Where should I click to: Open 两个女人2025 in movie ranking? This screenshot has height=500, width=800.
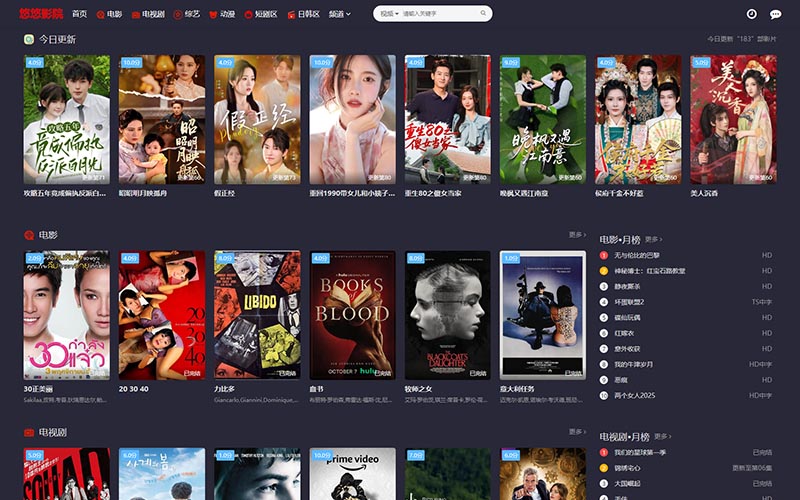pos(635,395)
